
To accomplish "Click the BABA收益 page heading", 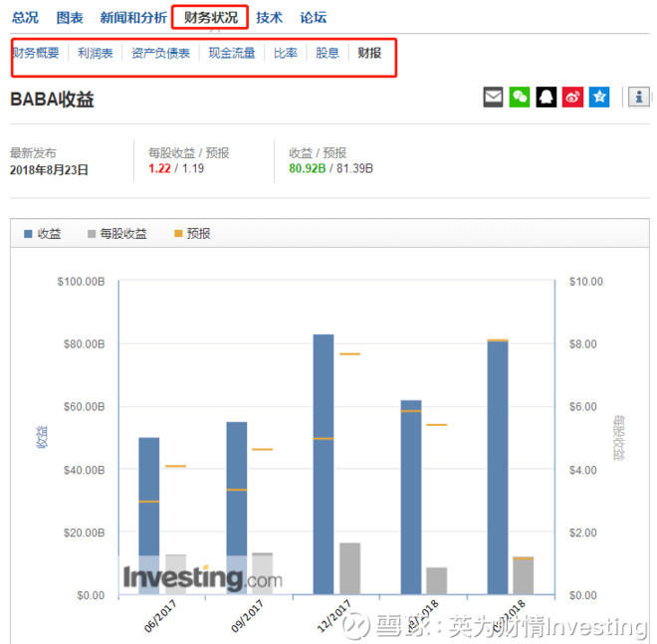I will click(52, 100).
